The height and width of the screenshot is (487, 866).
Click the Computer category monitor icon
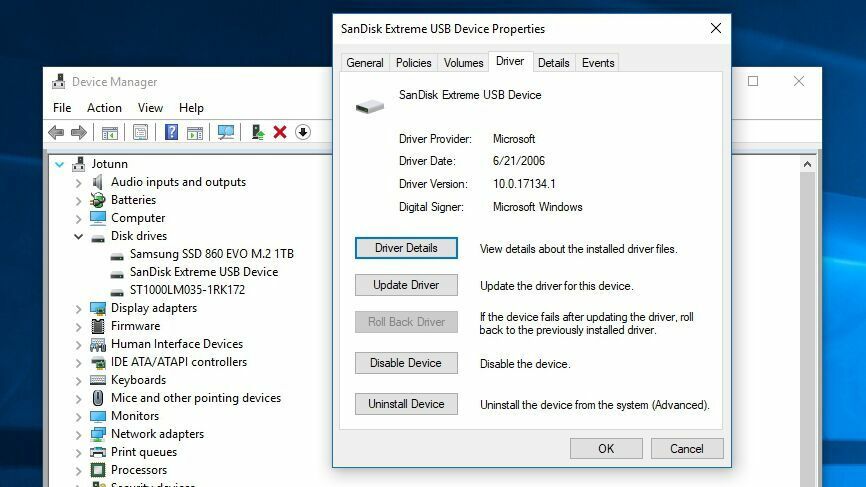pyautogui.click(x=98, y=218)
